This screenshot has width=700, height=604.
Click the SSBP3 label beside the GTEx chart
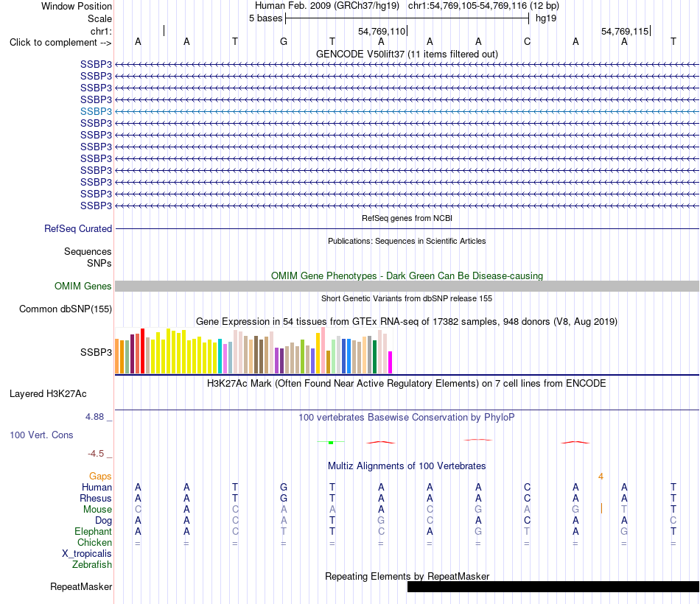point(96,352)
